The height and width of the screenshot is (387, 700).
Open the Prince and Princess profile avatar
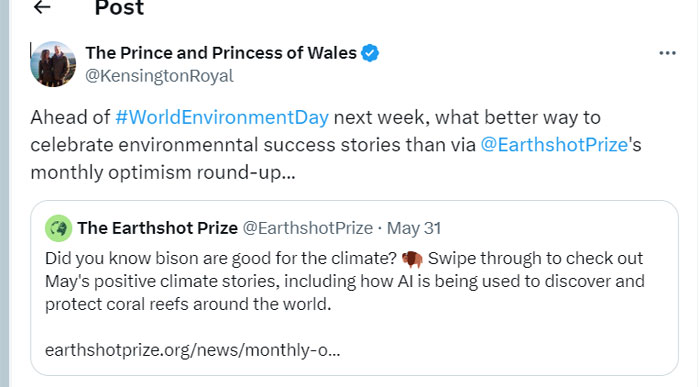53,64
